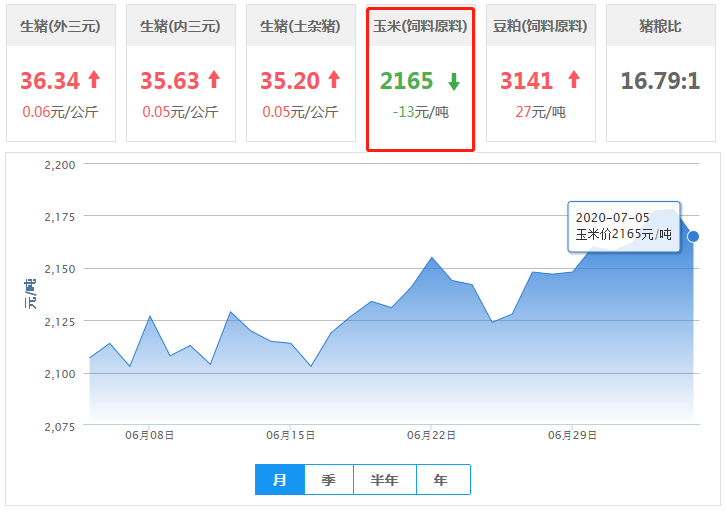Click red up arrow beside 36.34
The image size is (726, 512).
pyautogui.click(x=94, y=80)
